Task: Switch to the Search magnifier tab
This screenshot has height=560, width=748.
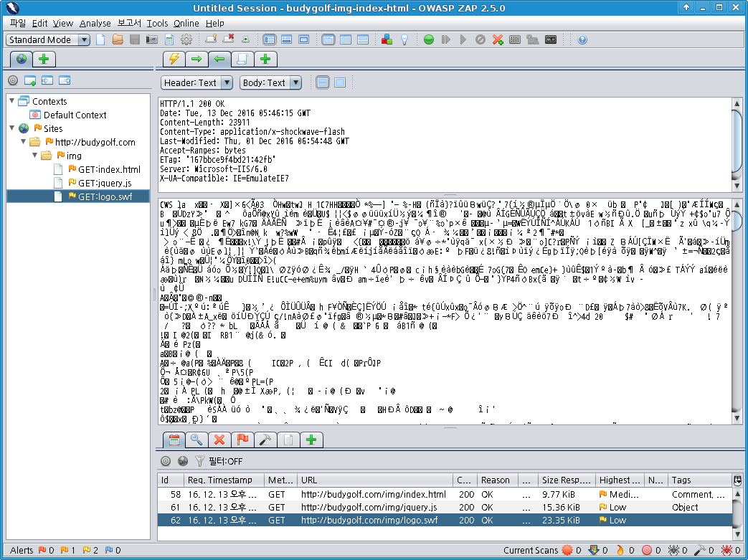Action: pos(197,440)
